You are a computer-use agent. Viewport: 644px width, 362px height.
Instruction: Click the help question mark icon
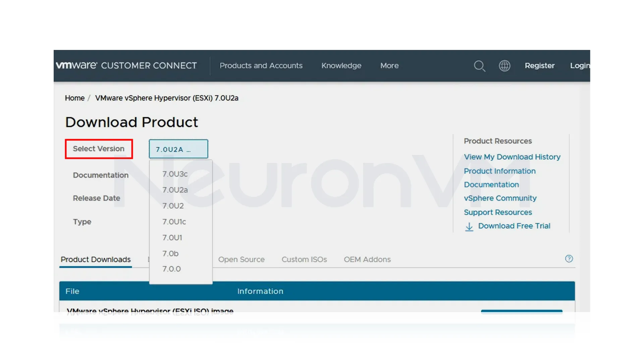(569, 259)
